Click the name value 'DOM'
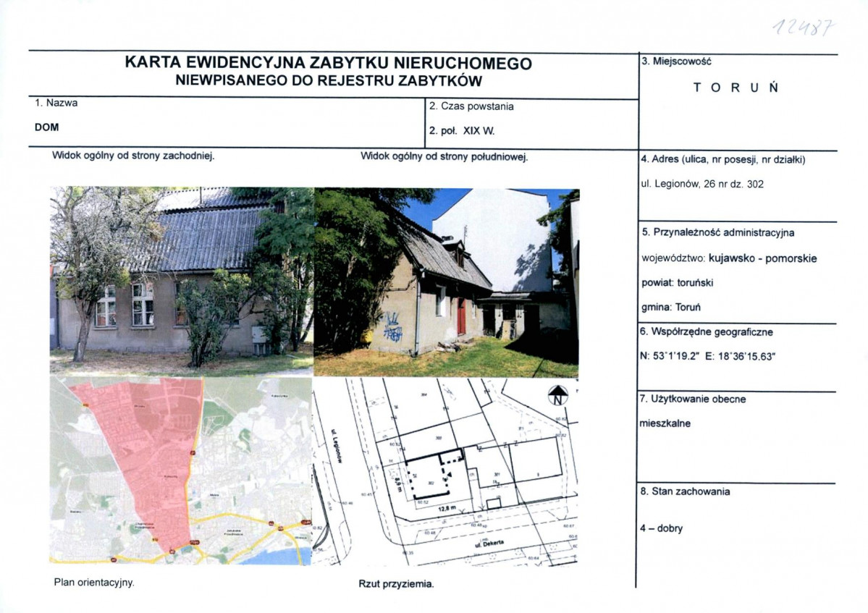The height and width of the screenshot is (613, 868). coord(46,127)
